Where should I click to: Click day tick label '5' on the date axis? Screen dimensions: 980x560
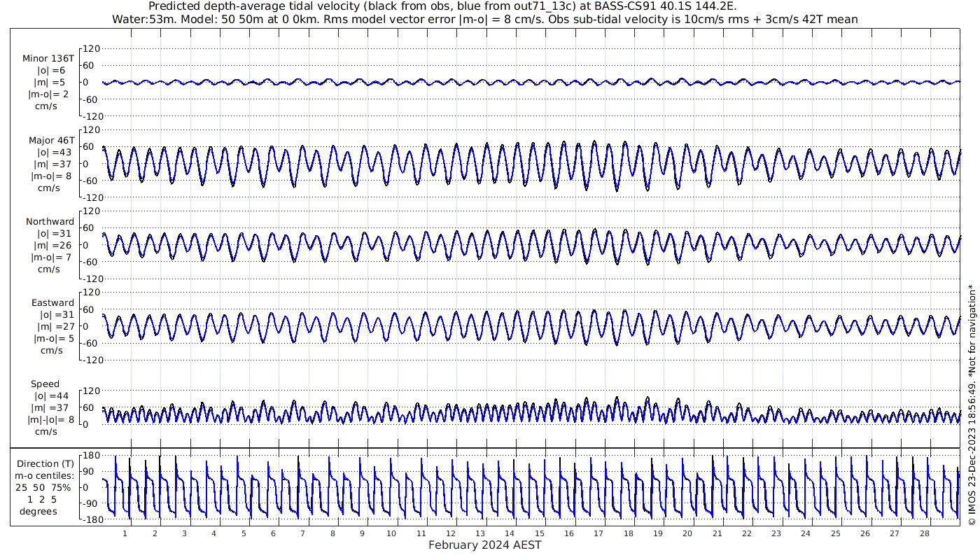(x=244, y=533)
